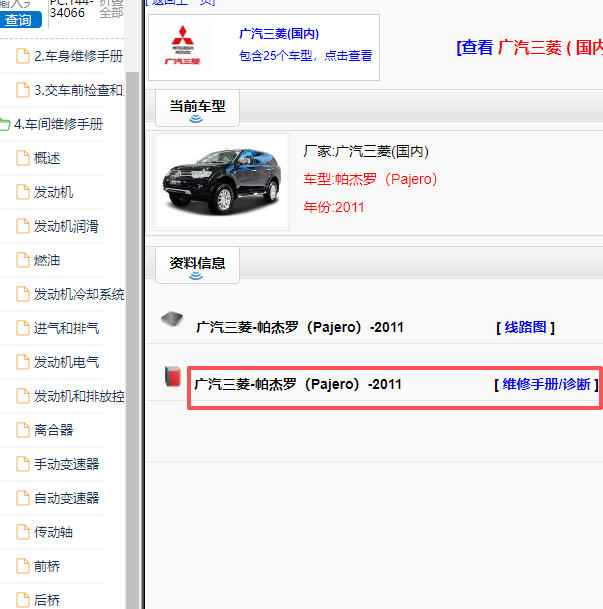Viewport: 603px width, 609px height.
Task: Open the 发动机冷却系统 chapter
Action: [79, 294]
